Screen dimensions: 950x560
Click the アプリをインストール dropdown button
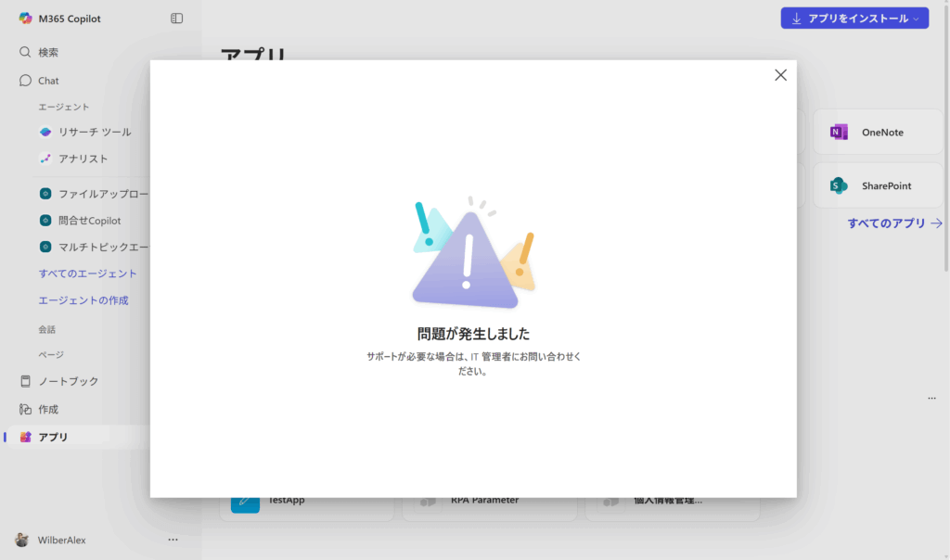point(854,19)
